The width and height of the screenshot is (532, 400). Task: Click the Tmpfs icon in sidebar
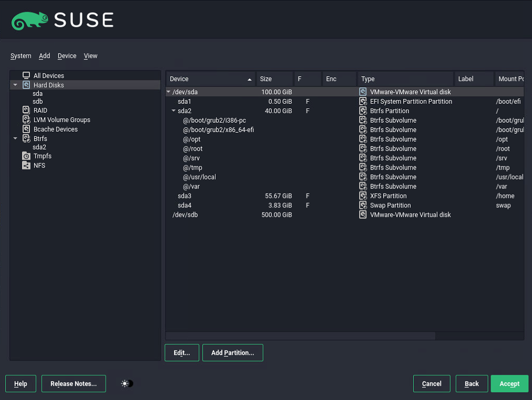(x=26, y=156)
